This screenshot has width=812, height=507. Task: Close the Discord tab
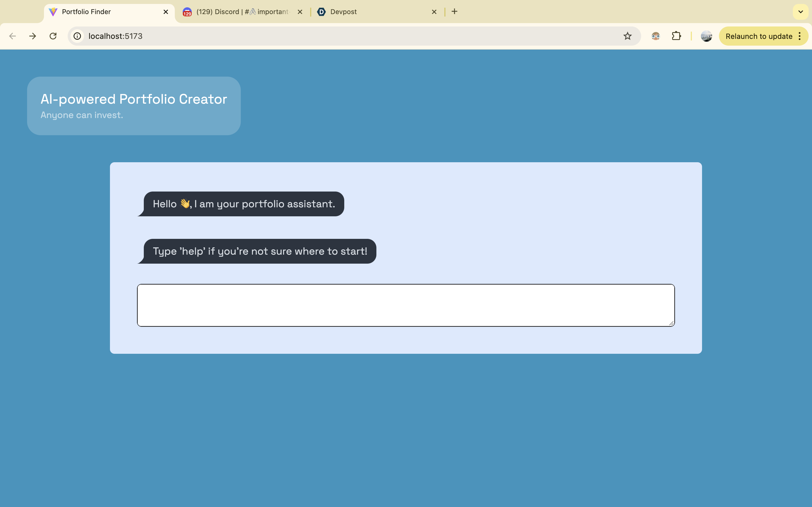click(300, 12)
